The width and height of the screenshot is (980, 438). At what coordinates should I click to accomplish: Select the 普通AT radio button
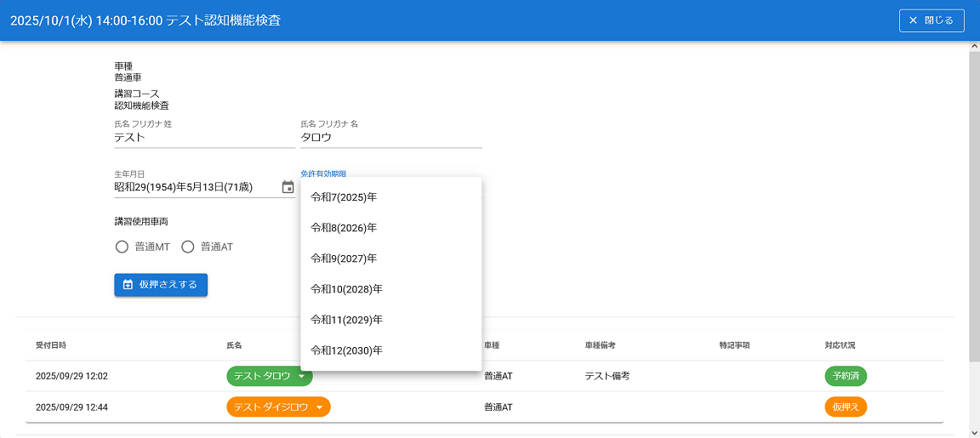coord(188,247)
